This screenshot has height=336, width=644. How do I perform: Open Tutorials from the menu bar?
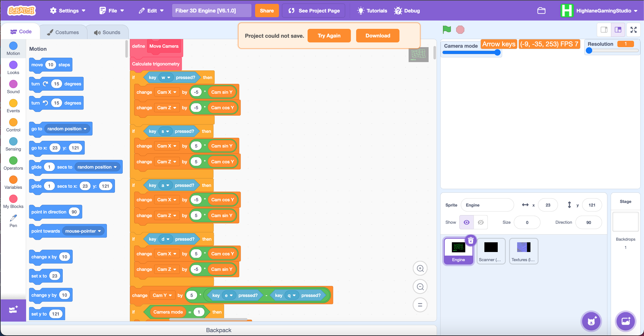(372, 11)
